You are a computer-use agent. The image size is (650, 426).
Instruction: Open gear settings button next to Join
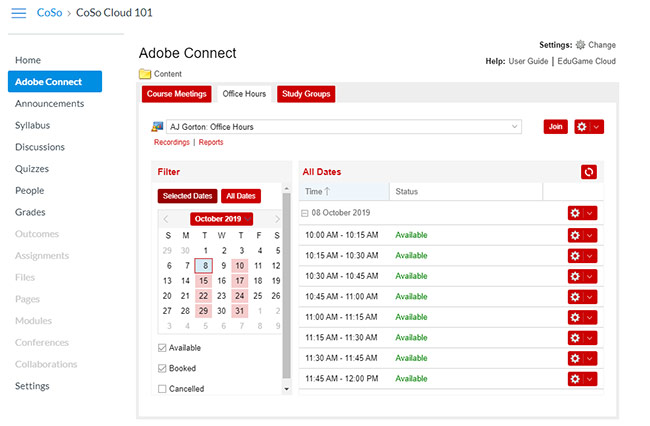pos(582,127)
